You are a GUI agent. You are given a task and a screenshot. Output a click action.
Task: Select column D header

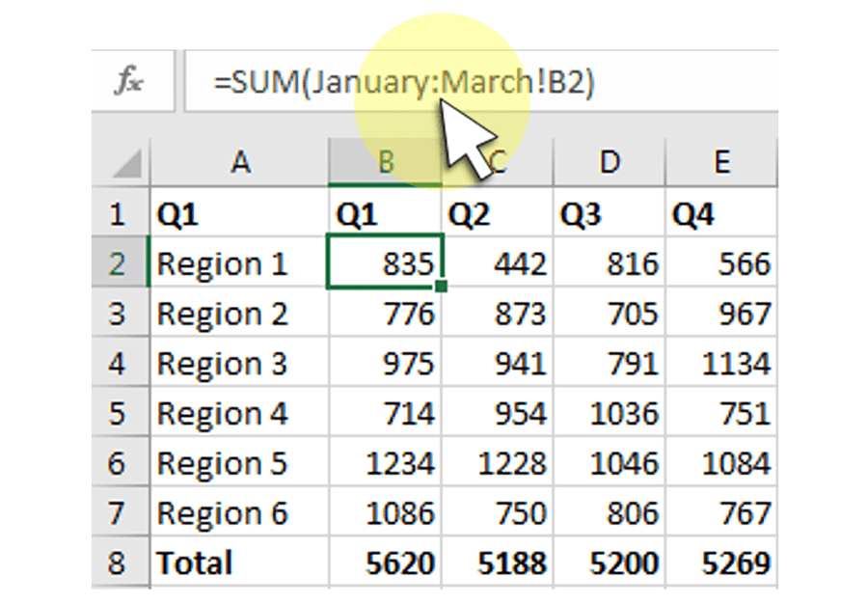609,162
